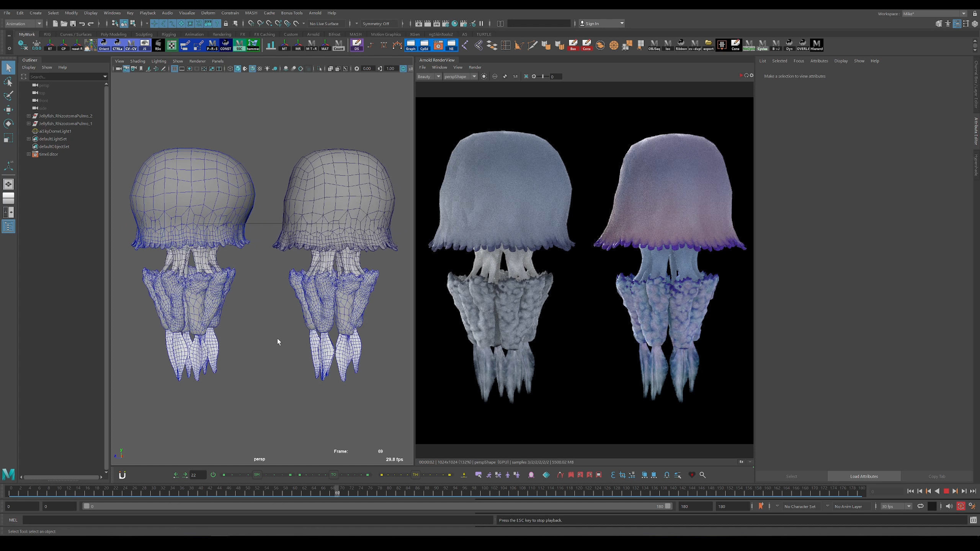Open Graph Editor from the shelf
The width and height of the screenshot is (980, 551).
pos(411,45)
